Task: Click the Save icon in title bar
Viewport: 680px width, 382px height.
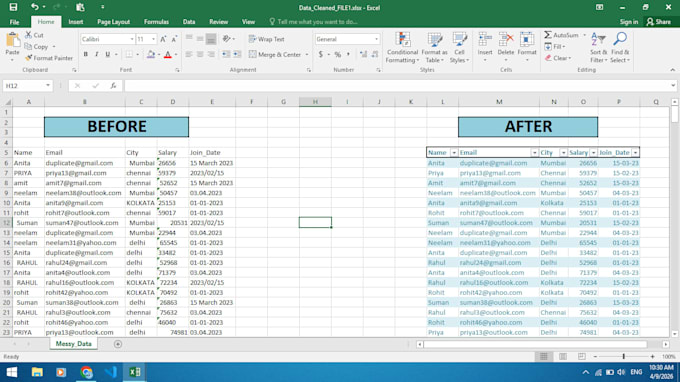Action: tap(13, 7)
